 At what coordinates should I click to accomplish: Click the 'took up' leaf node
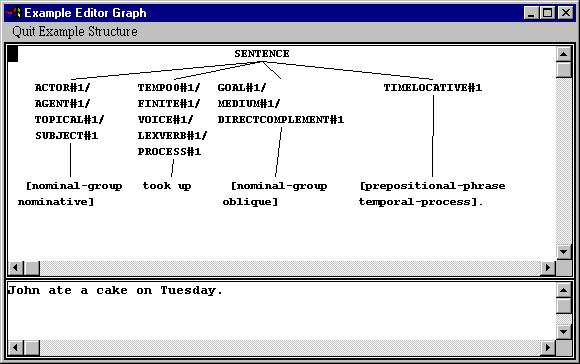pyautogui.click(x=167, y=186)
